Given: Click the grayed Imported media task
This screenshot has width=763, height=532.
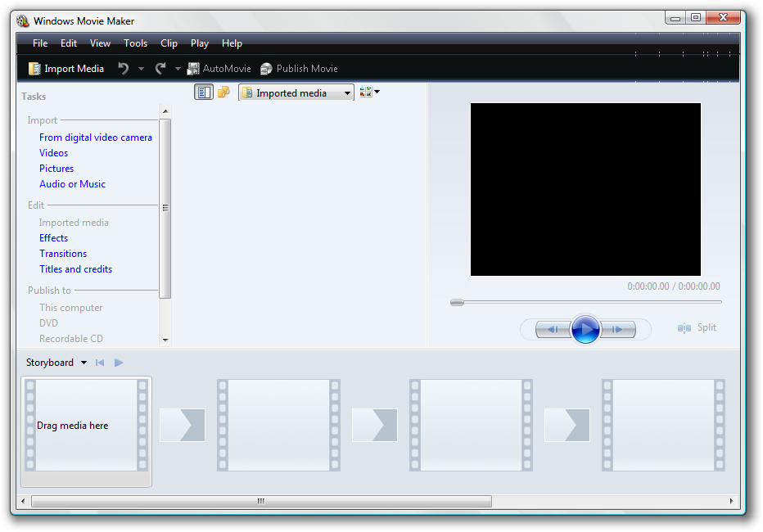Looking at the screenshot, I should (74, 223).
